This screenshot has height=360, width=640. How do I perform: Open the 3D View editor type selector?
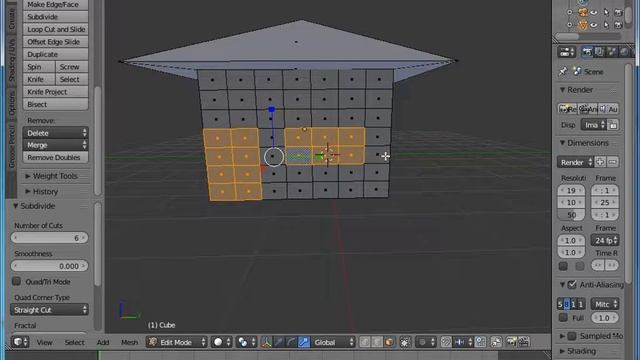[20, 342]
